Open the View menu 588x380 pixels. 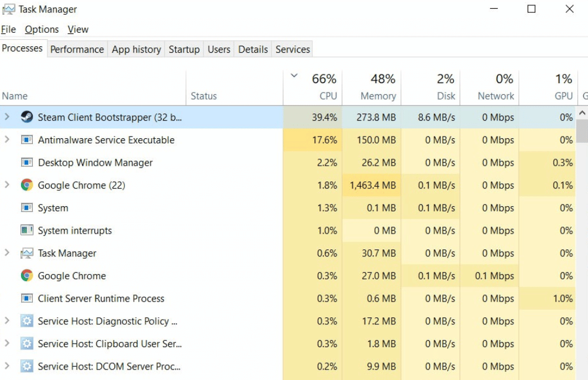[x=78, y=29]
